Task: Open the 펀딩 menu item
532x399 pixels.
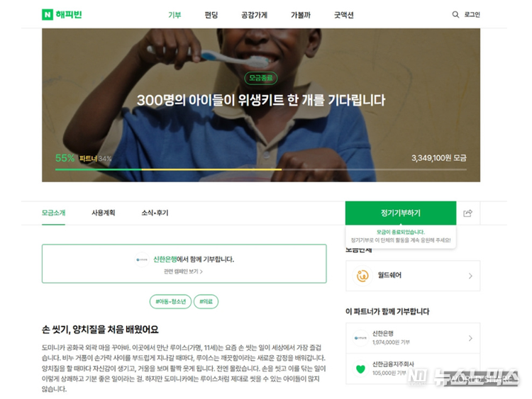Action: click(x=211, y=15)
